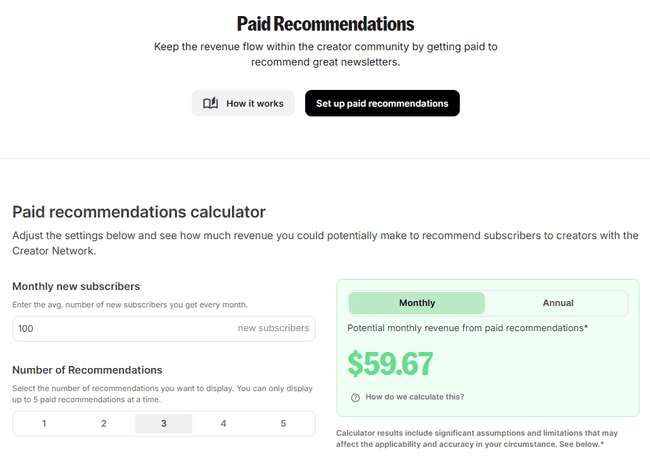
Task: Choose 2 as number of recommendations
Action: click(104, 424)
